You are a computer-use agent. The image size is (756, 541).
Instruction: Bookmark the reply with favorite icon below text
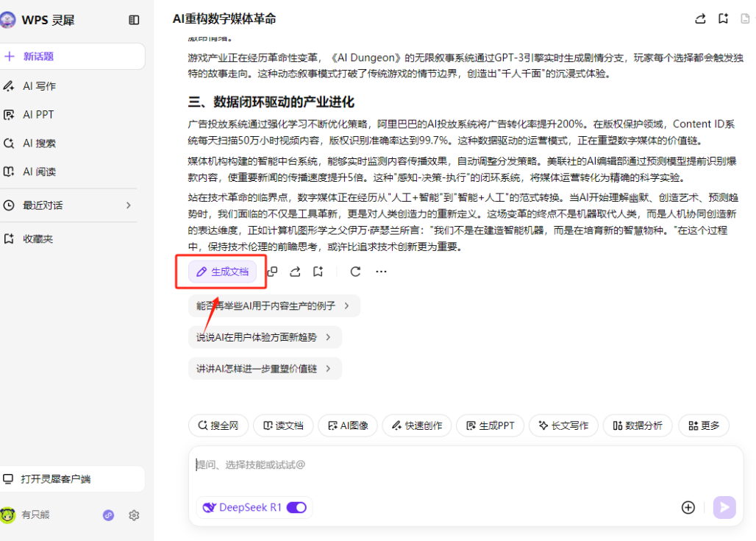(x=318, y=272)
